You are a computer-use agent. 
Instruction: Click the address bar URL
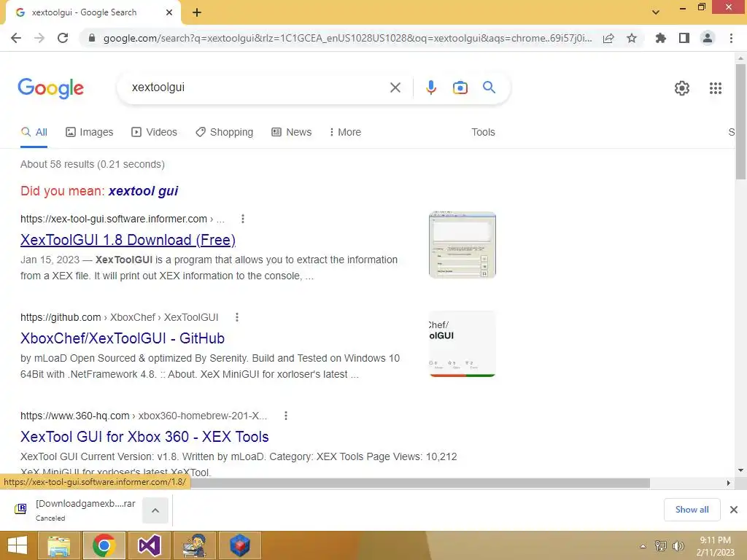347,38
